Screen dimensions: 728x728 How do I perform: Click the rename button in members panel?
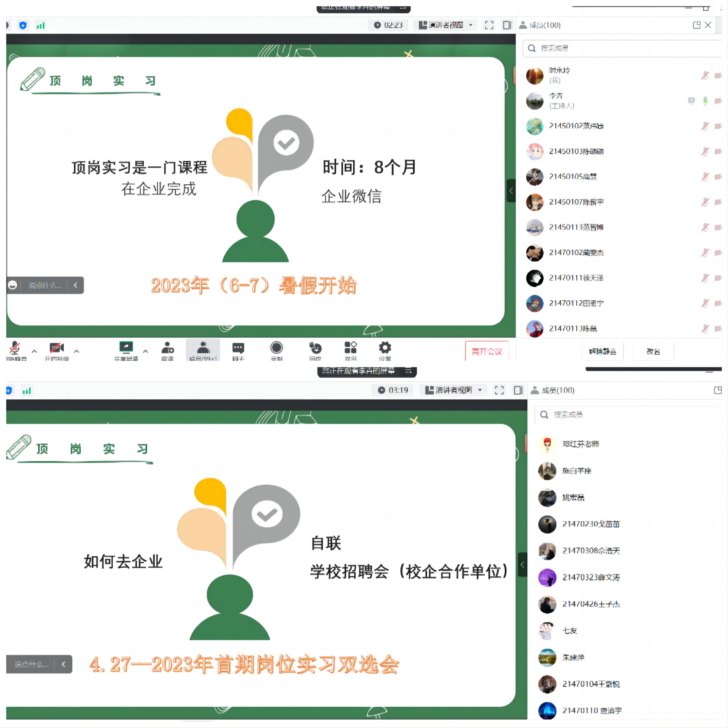653,351
